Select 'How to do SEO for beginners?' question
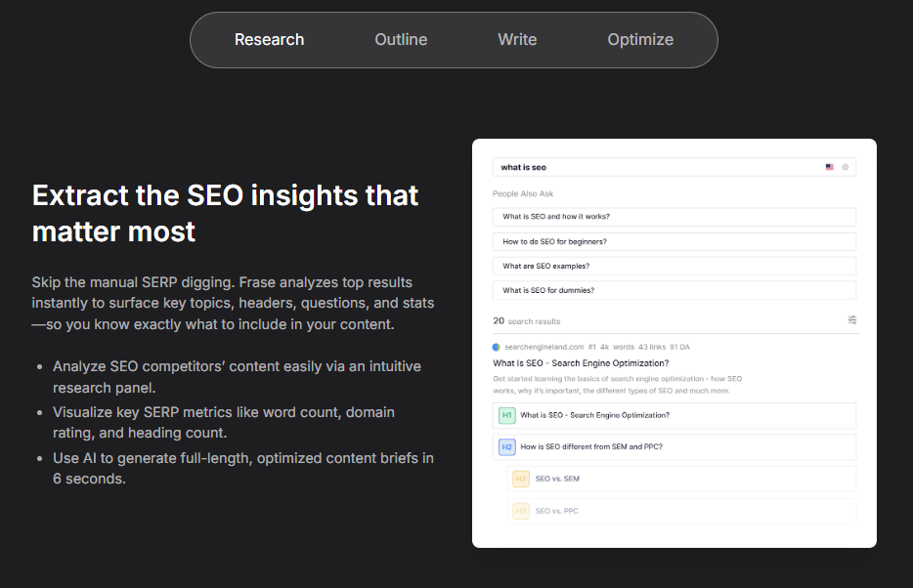This screenshot has width=913, height=588. pos(674,241)
